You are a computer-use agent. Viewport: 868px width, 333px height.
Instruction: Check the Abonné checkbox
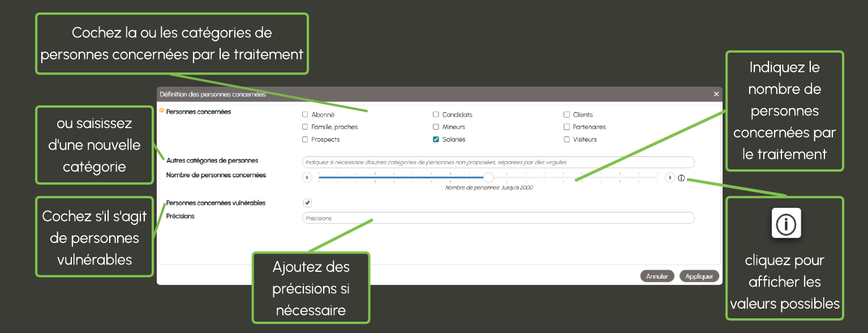click(x=306, y=115)
